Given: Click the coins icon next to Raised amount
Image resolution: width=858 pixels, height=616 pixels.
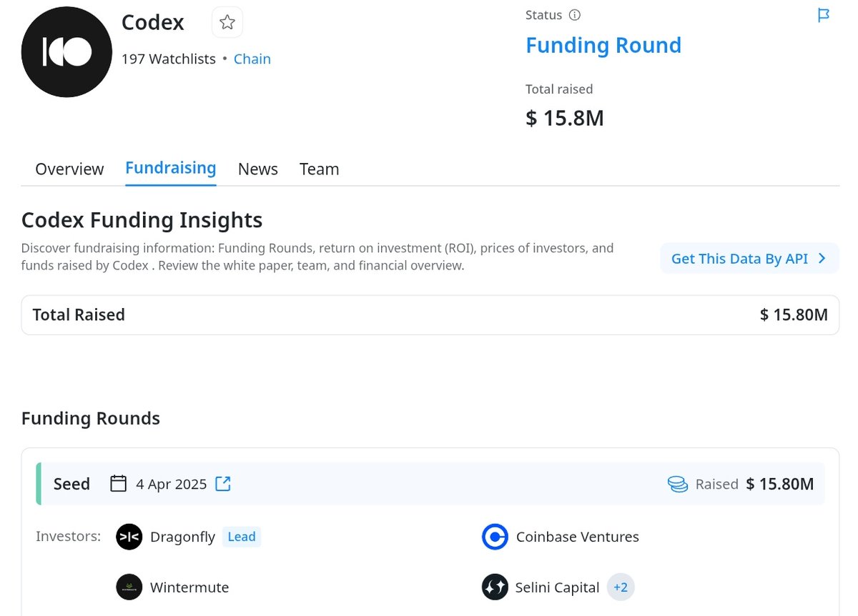Looking at the screenshot, I should tap(676, 484).
